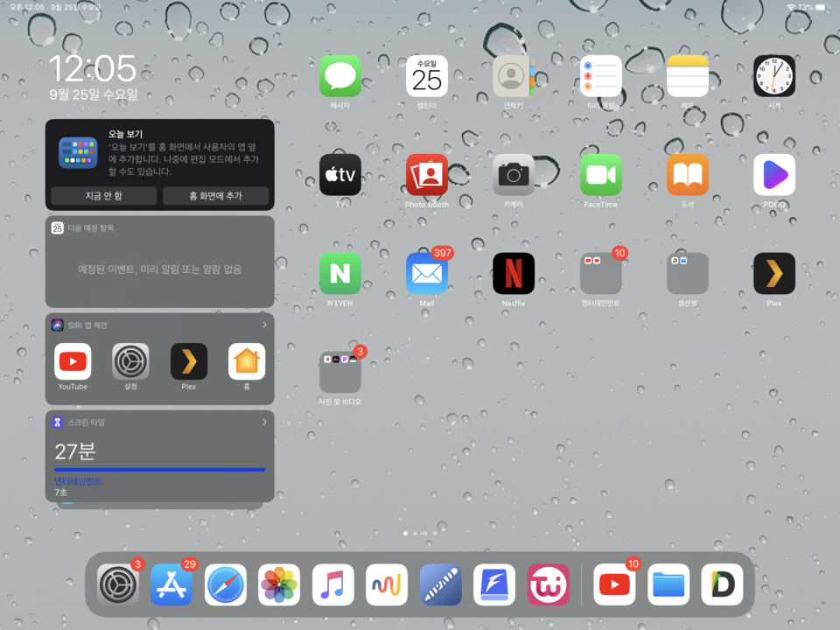Open the Clock app

[774, 76]
